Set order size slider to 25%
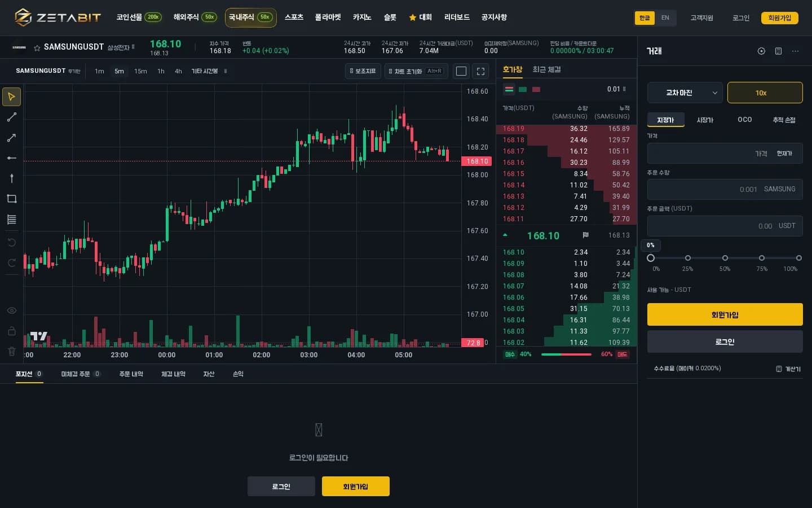This screenshot has height=508, width=812. pyautogui.click(x=687, y=258)
